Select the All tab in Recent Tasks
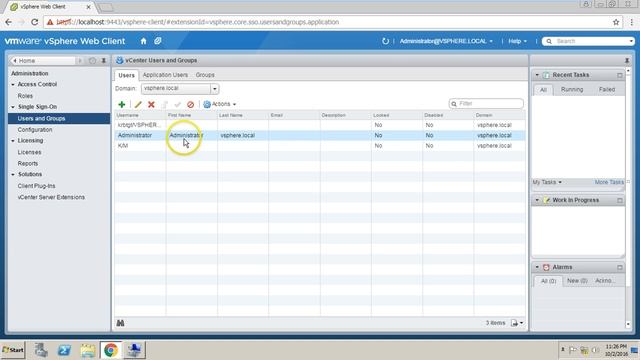 tap(543, 90)
